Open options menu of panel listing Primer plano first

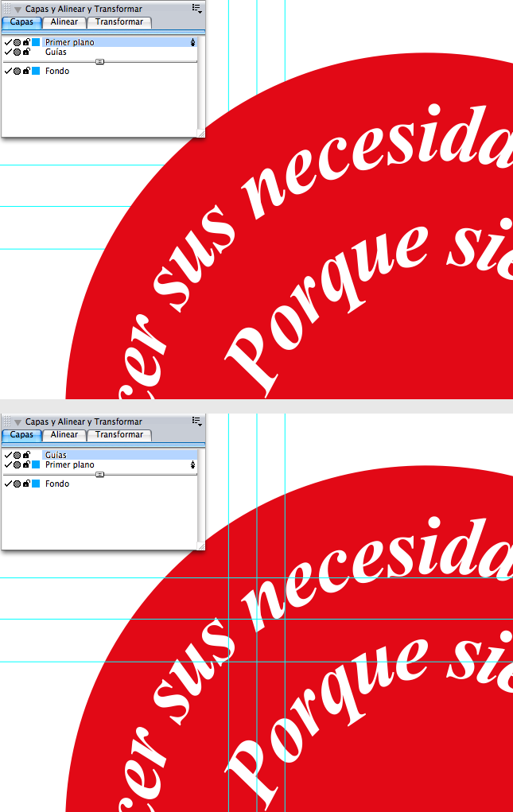(196, 8)
